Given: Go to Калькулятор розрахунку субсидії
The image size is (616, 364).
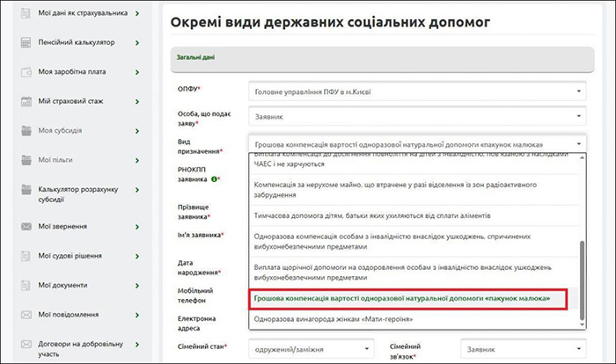Looking at the screenshot, I should point(77,194).
